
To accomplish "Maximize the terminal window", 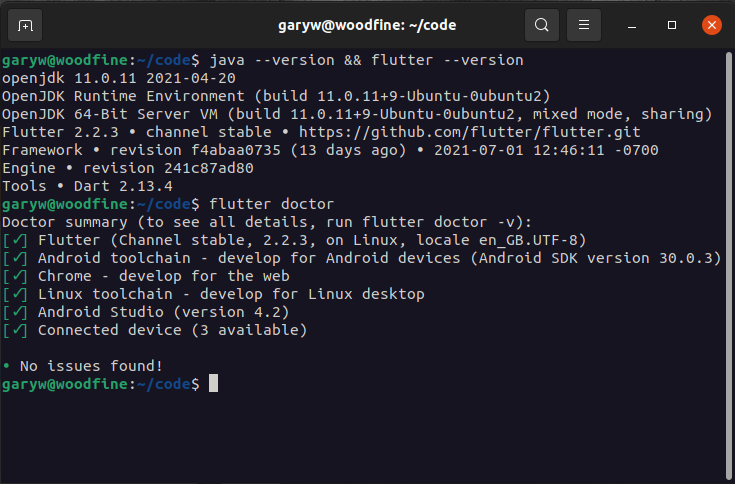I will pyautogui.click(x=672, y=25).
